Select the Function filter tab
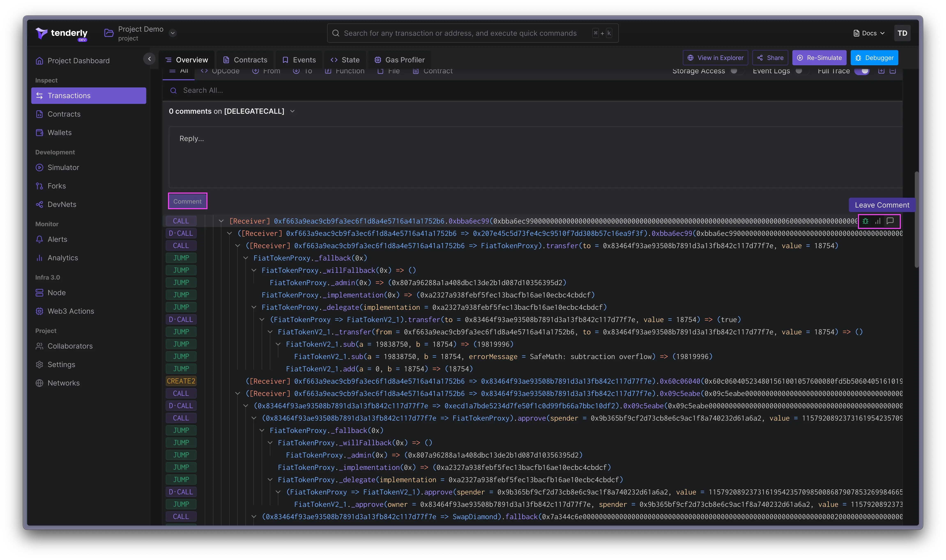The width and height of the screenshot is (946, 560). (x=345, y=71)
